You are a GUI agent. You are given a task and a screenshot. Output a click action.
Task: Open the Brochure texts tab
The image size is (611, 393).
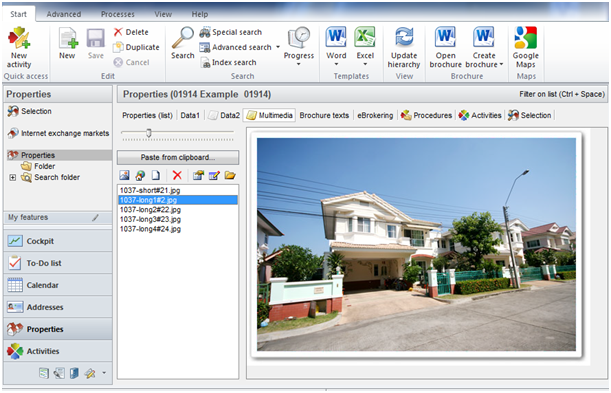coord(324,115)
